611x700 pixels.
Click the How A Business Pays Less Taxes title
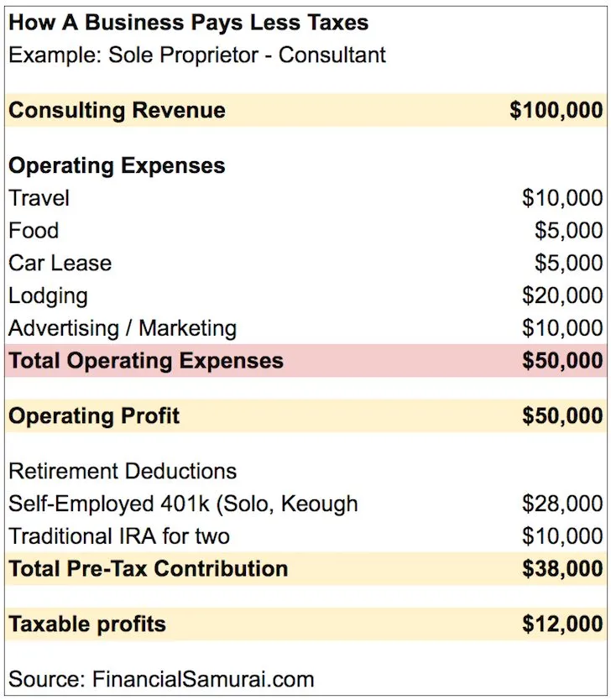coord(188,23)
